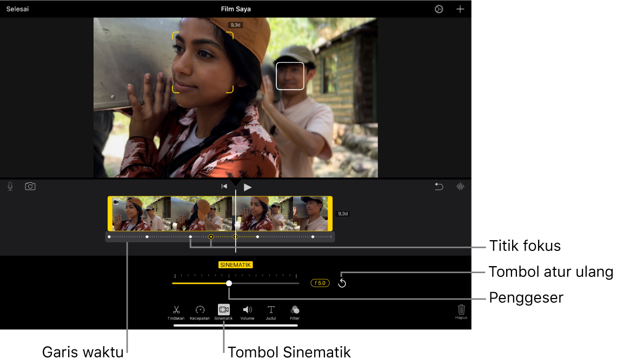Image resolution: width=617 pixels, height=364 pixels.
Task: Click the Film Saya project title
Action: [236, 9]
